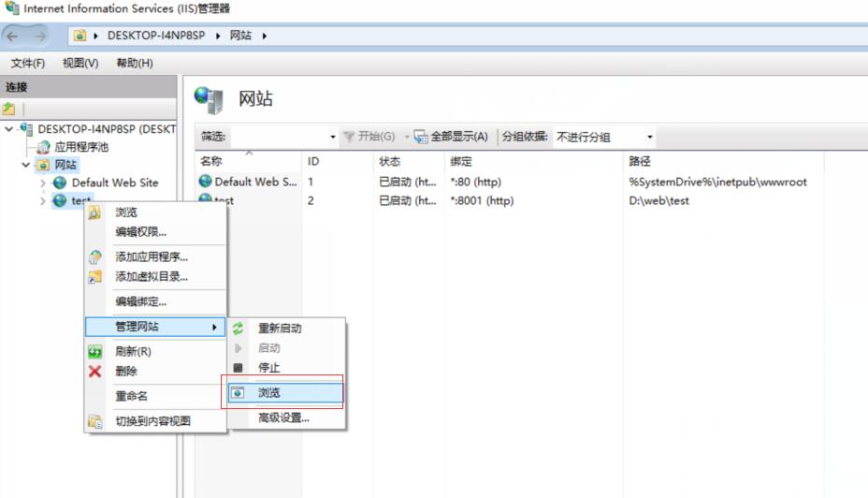Screen dimensions: 868x498
Task: Click the 网站 folder icon in the tree
Action: (x=43, y=165)
